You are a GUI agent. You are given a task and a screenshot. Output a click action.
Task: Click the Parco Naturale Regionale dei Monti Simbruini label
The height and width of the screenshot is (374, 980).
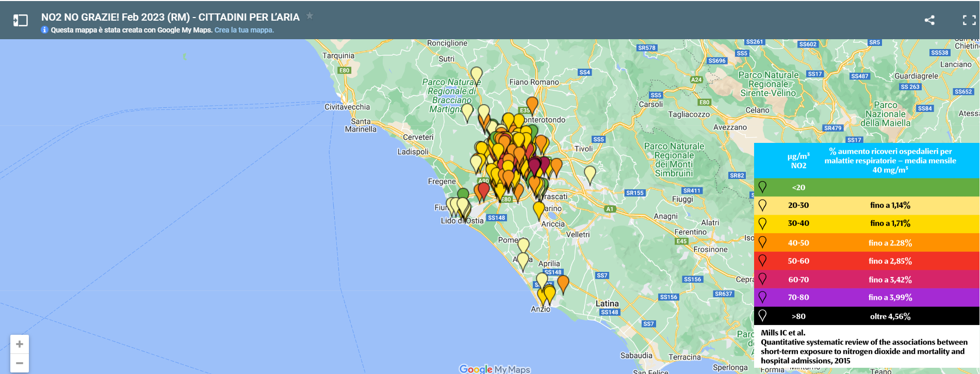(674, 160)
